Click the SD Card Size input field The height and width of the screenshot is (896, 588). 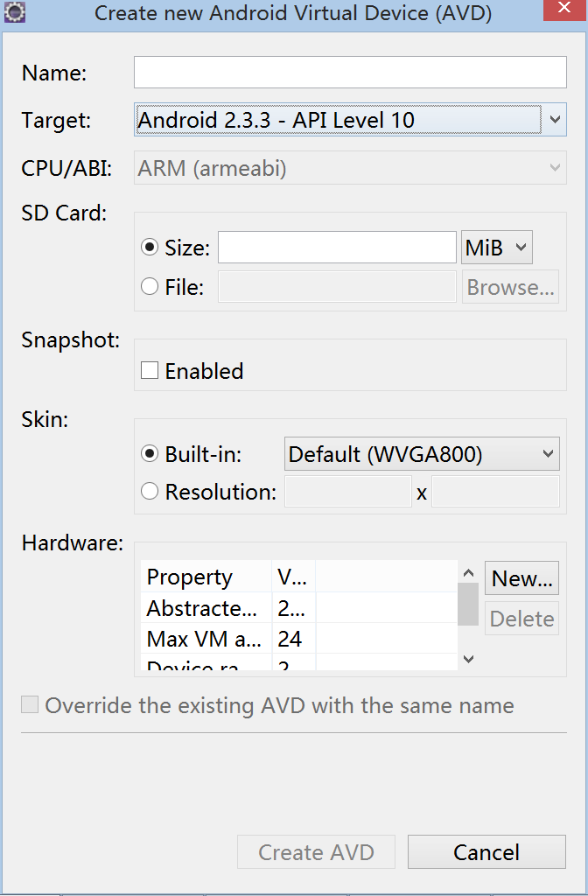coord(337,248)
